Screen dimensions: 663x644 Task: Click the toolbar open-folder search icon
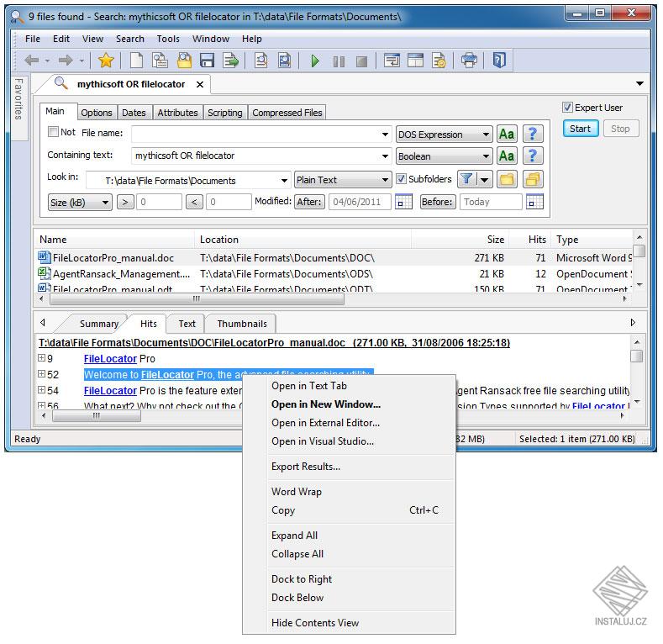pyautogui.click(x=184, y=61)
